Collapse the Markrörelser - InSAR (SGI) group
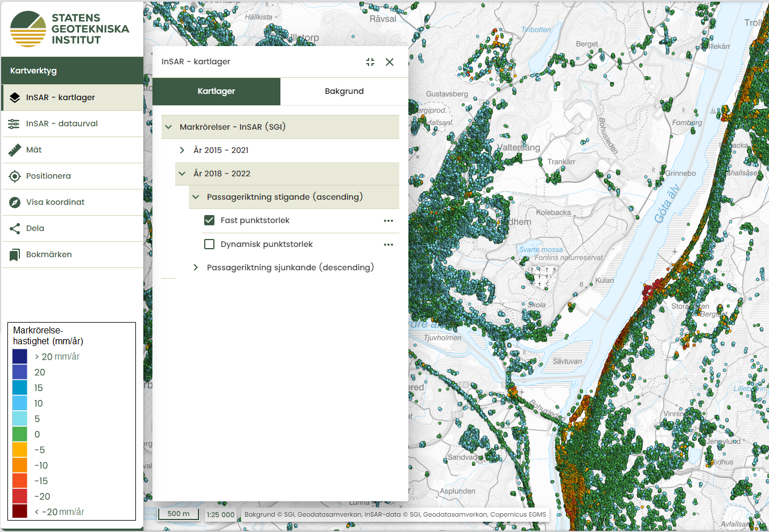The height and width of the screenshot is (532, 769). click(x=168, y=127)
